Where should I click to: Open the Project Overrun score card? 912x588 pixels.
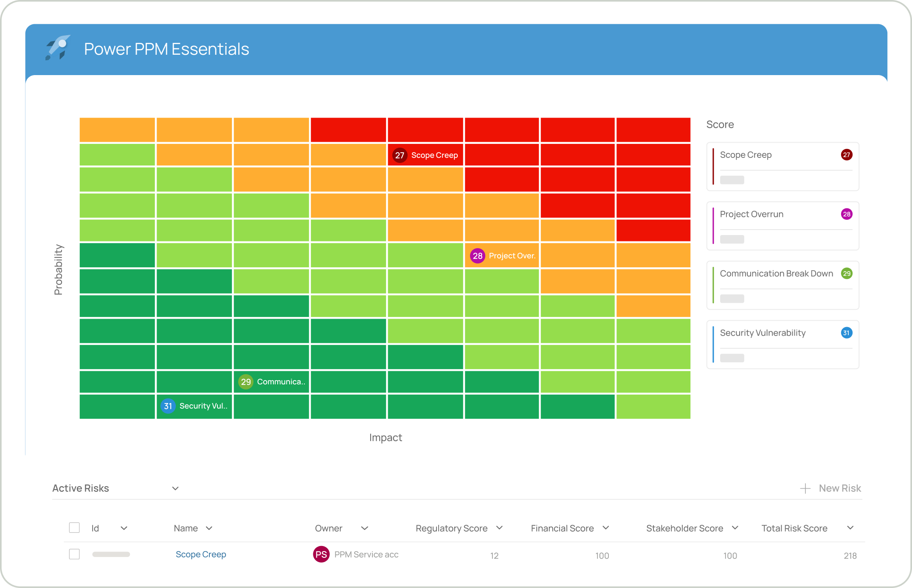tap(783, 226)
